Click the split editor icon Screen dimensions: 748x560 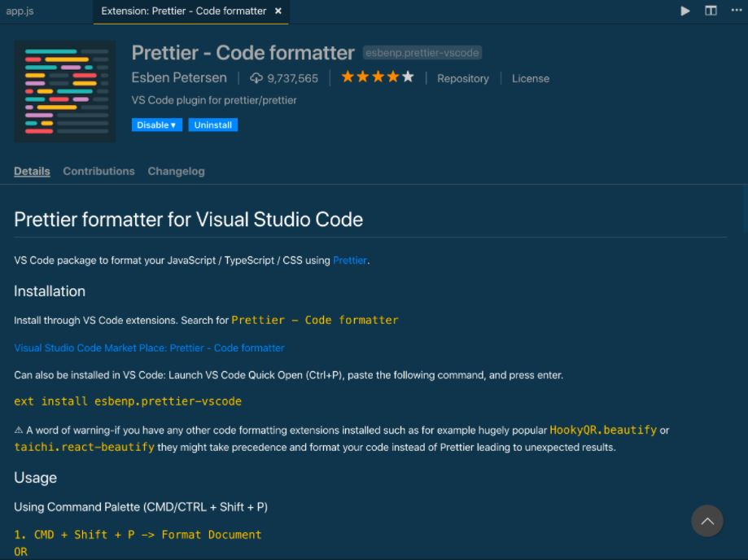coord(711,11)
